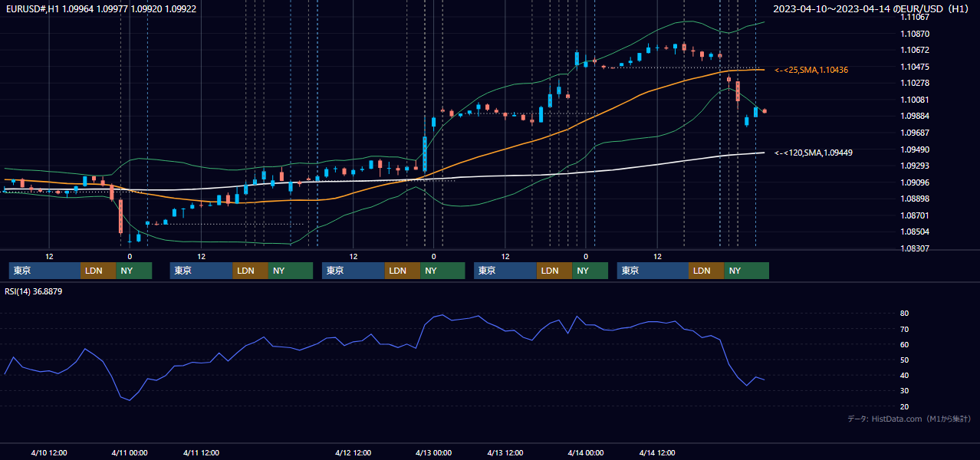Screen dimensions: 980x460
Task: Click the 4/14 12:00 time label
Action: tap(658, 452)
